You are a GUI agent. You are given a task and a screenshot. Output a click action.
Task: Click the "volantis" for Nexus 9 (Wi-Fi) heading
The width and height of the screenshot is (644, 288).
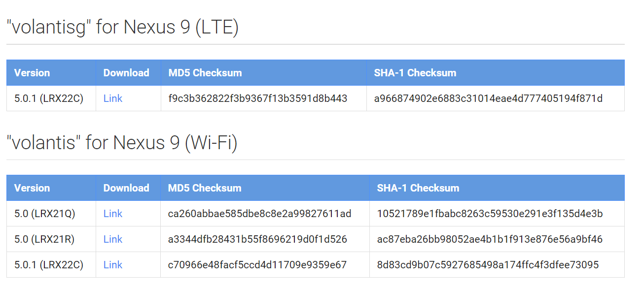[x=122, y=142]
